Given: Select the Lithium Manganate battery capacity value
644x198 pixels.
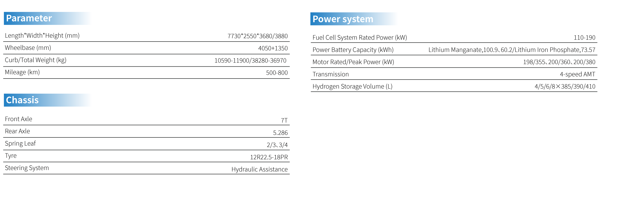Looking at the screenshot, I should (512, 50).
